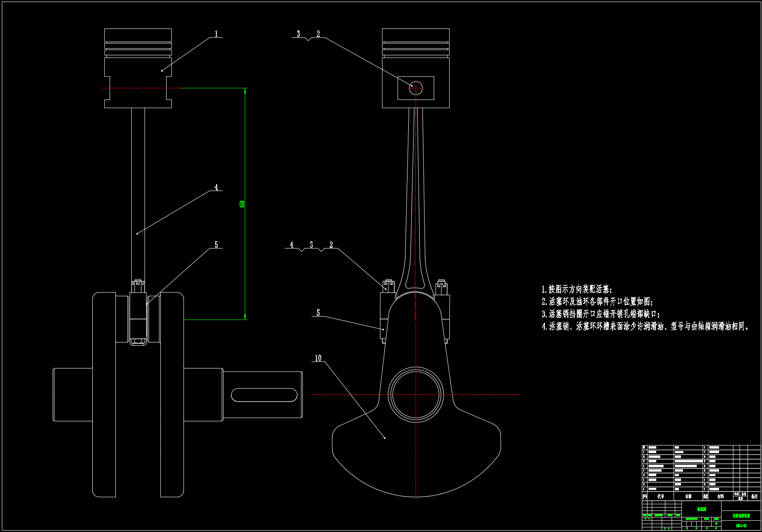Screen dimensions: 762x532
Task: Select number 3 in the 3-2 piston-pin callout
Action: tap(299, 34)
